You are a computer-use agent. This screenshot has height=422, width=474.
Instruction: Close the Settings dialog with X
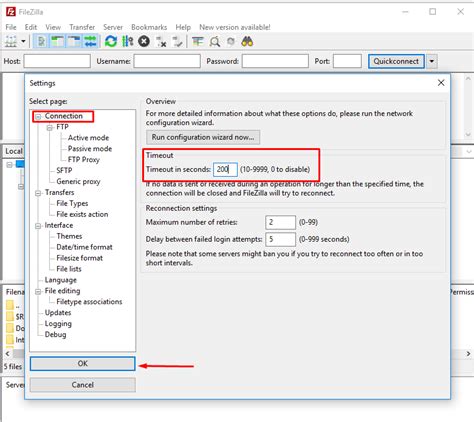[441, 83]
